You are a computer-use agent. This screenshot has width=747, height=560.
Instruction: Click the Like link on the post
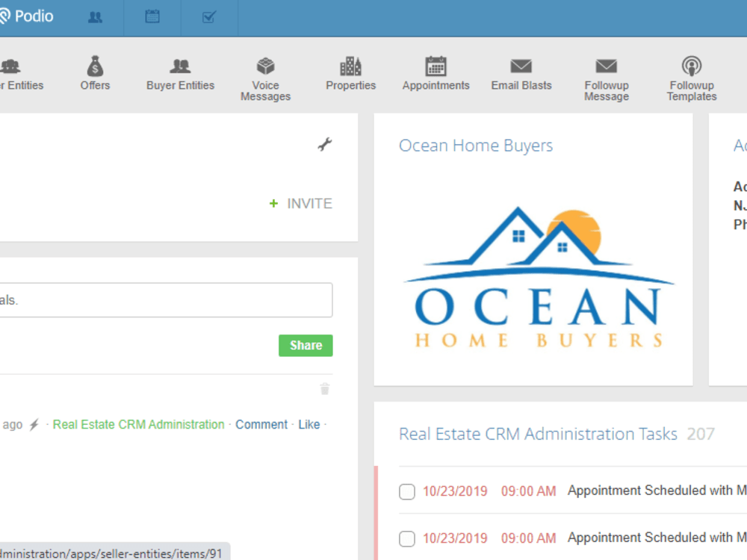click(x=309, y=424)
